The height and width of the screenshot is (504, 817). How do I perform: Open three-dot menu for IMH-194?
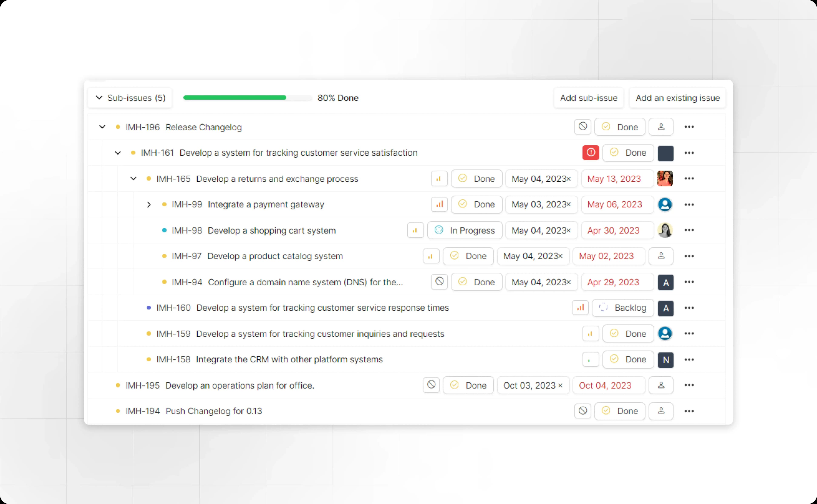point(689,411)
